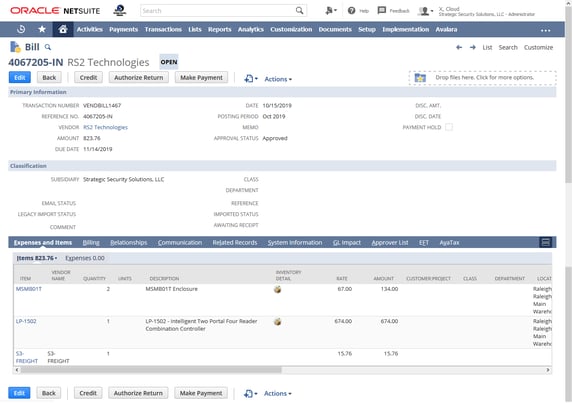Open the Reports menu

(220, 30)
